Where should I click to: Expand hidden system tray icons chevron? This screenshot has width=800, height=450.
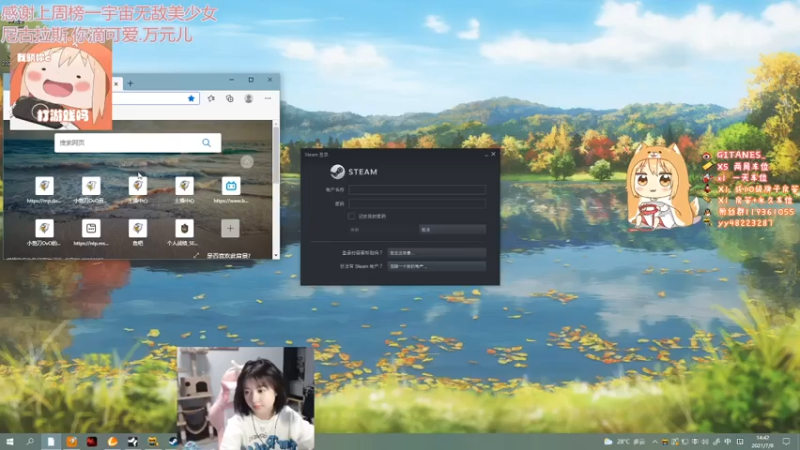[x=655, y=442]
